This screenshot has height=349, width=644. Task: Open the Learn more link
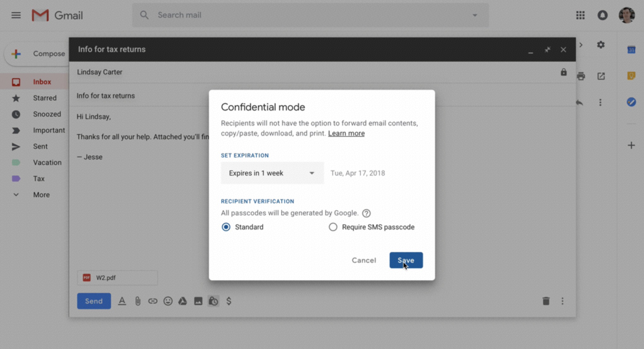click(346, 133)
